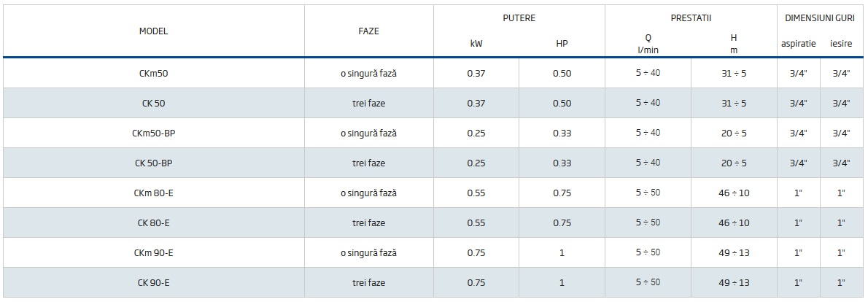This screenshot has width=868, height=302.
Task: Click 49 ÷ 13 in CK 90-E row
Action: click(x=734, y=283)
